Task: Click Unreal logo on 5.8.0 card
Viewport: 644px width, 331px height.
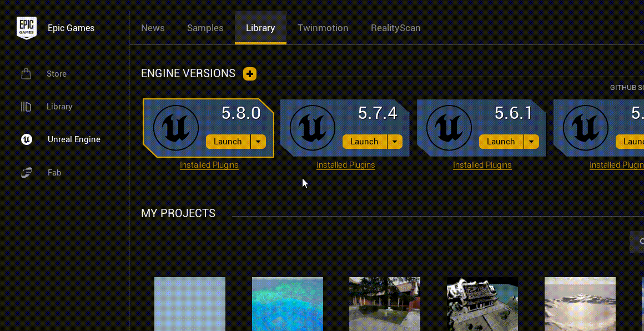Action: 176,128
